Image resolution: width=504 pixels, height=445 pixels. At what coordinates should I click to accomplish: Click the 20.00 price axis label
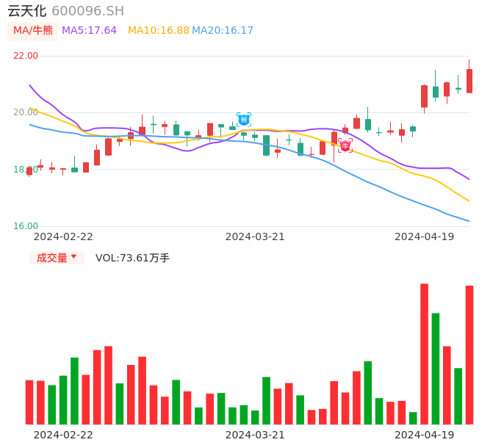pos(26,112)
